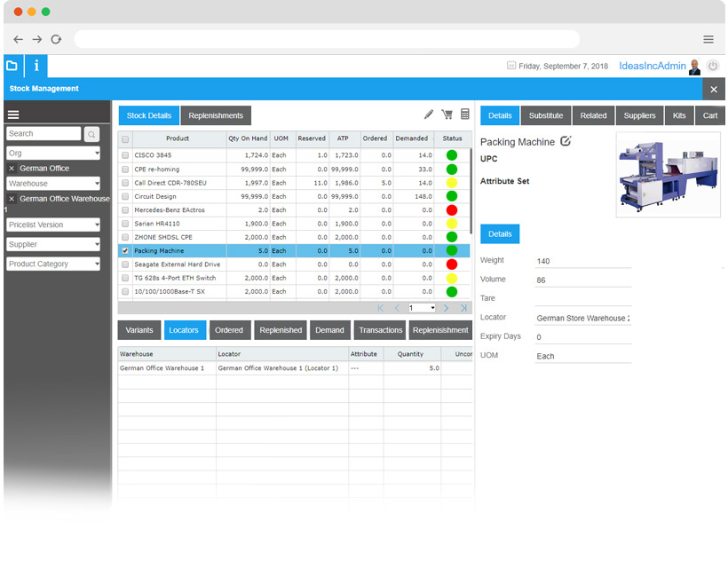This screenshot has width=728, height=568.
Task: Click the search magnifier icon in the sidebar
Action: pyautogui.click(x=92, y=134)
